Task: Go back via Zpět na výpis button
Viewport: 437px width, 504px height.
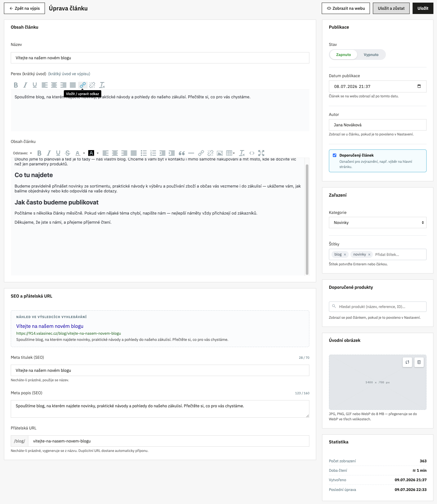Action: pos(24,8)
